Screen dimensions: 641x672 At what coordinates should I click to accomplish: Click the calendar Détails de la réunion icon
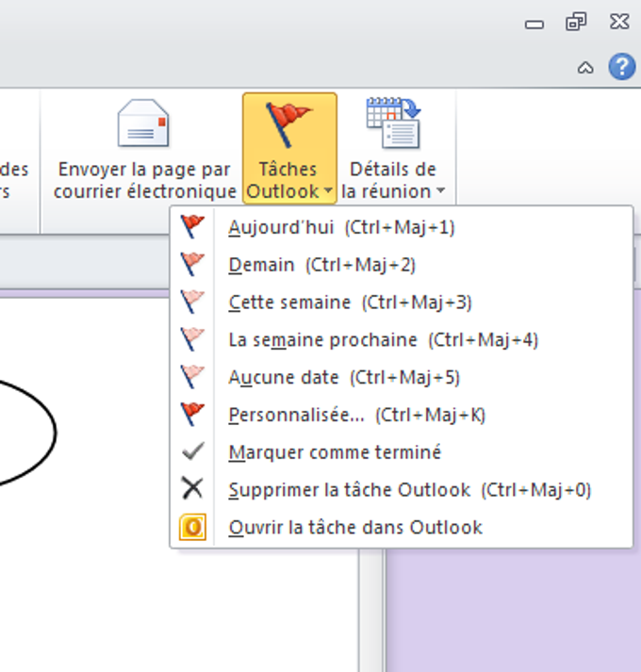[394, 123]
